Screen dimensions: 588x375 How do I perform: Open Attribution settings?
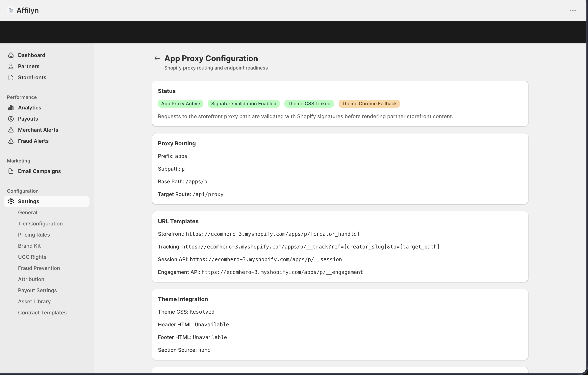tap(31, 279)
